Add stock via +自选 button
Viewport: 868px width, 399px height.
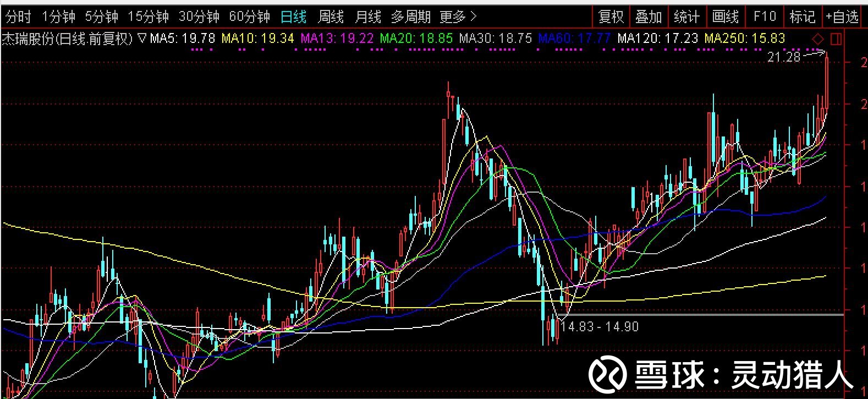coord(842,17)
